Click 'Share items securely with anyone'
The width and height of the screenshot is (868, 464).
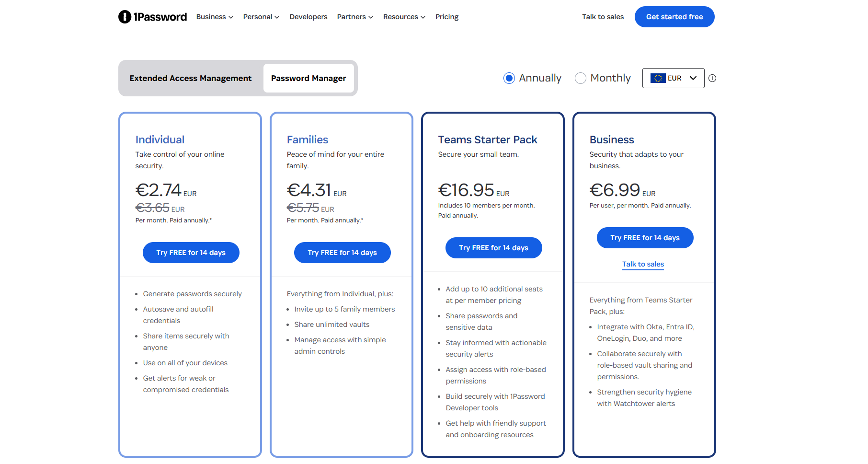186,342
